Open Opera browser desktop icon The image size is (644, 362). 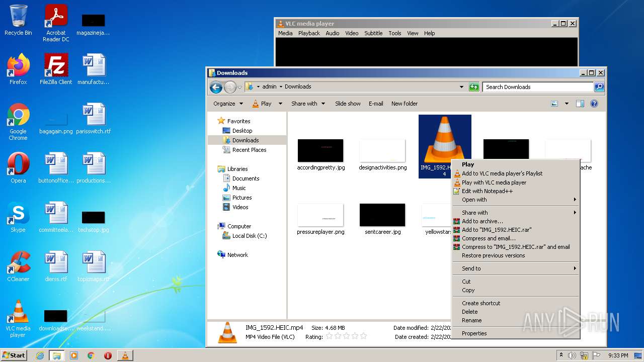18,168
